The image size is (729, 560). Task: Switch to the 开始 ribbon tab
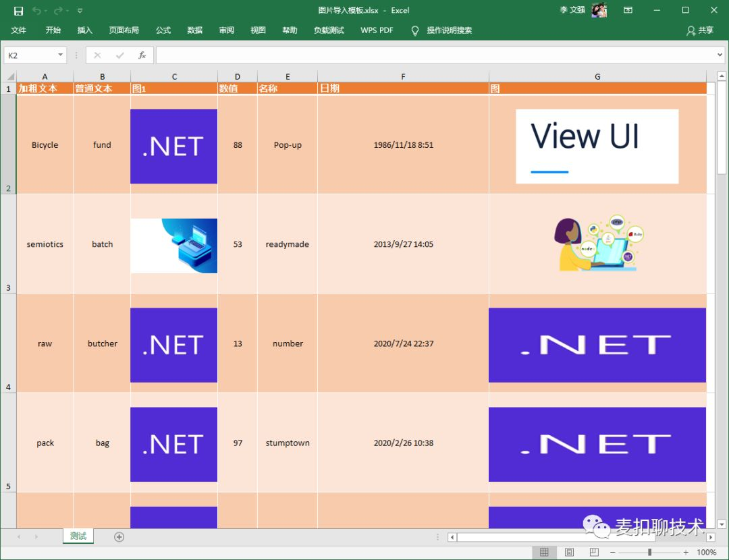53,30
